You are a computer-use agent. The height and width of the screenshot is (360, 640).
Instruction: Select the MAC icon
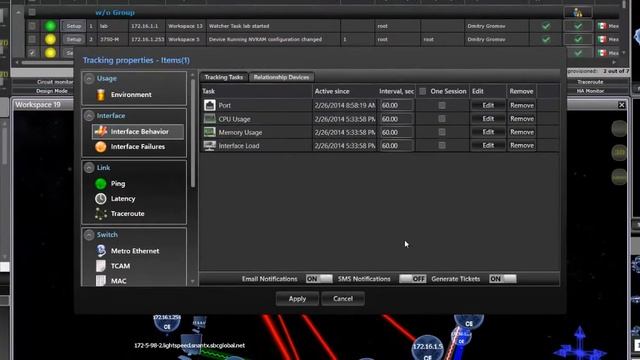(101, 280)
